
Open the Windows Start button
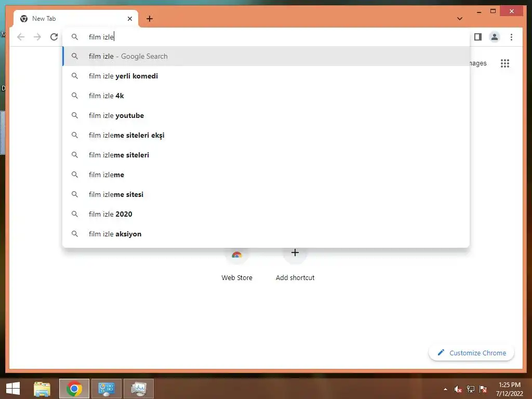[13, 389]
